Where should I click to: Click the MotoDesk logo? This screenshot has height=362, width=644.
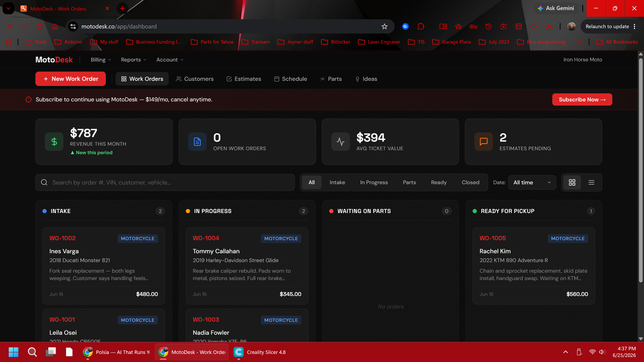54,60
